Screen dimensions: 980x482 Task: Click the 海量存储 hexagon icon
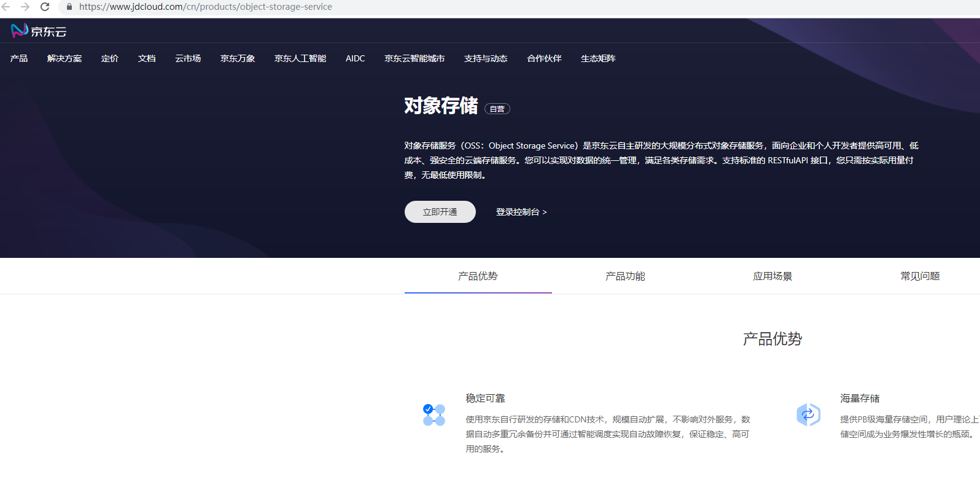[808, 414]
